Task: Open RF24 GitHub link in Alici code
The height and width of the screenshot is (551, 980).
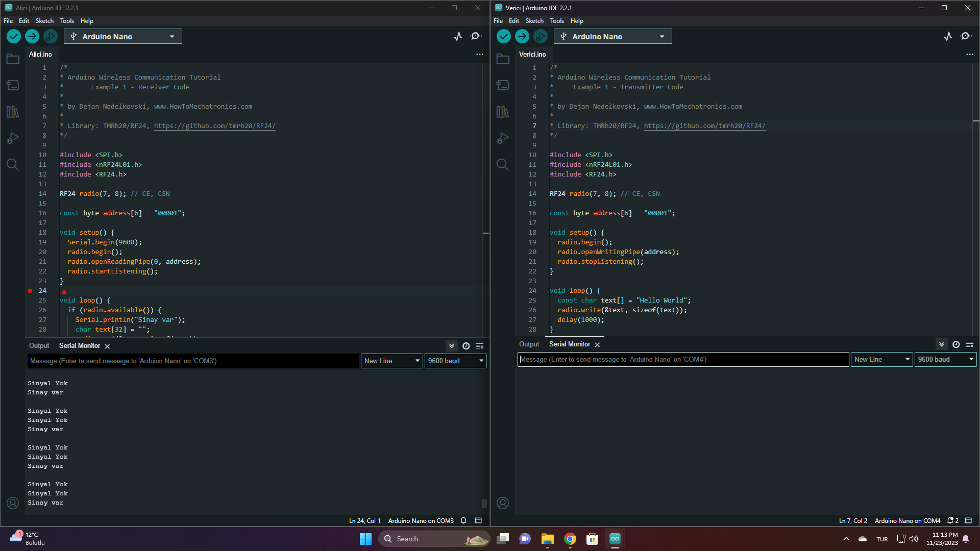Action: pyautogui.click(x=214, y=126)
